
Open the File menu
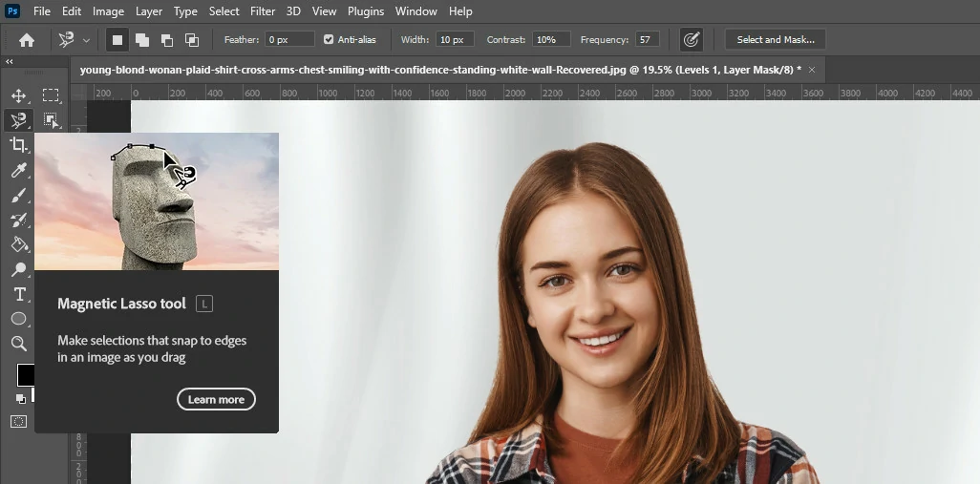click(x=42, y=11)
